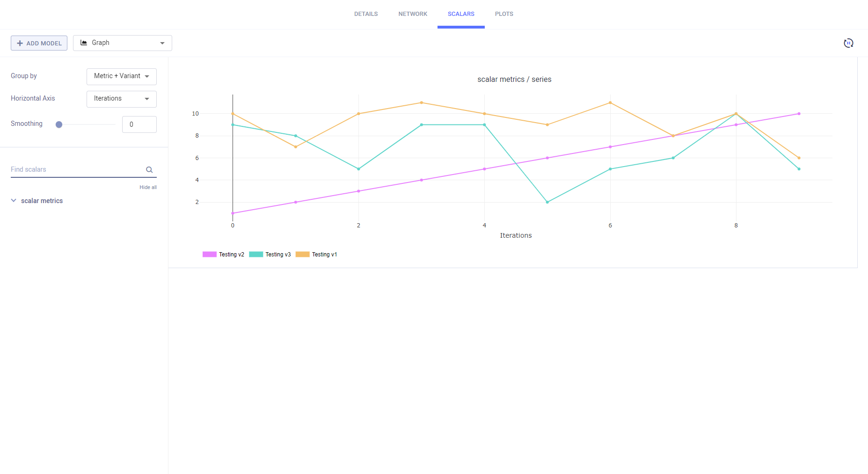Click the plus icon on ADD MODEL
Viewport: 868px width, 474px height.
tap(21, 43)
